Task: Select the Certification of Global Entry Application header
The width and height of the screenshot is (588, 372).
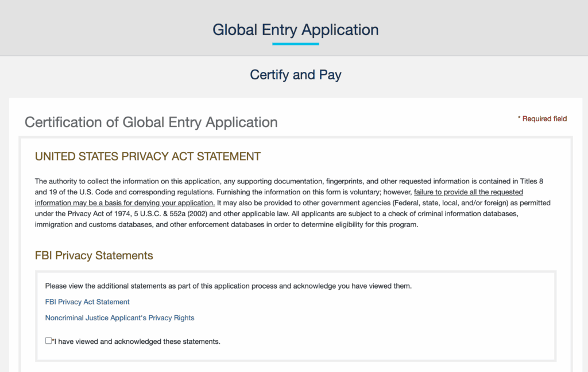Action: pyautogui.click(x=151, y=122)
